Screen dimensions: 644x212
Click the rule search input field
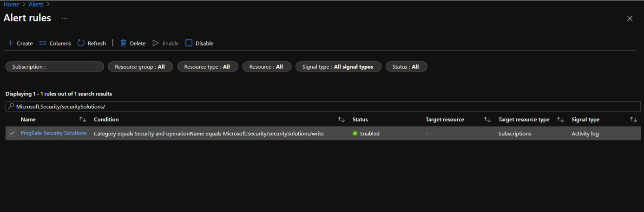pyautogui.click(x=321, y=106)
